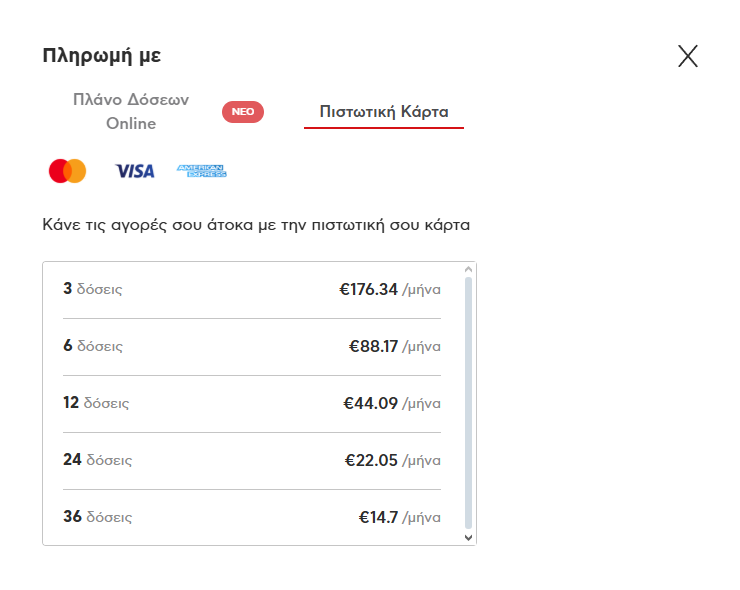The width and height of the screenshot is (740, 590).
Task: Click the €176.34 /μήνα monthly price
Action: pos(390,290)
